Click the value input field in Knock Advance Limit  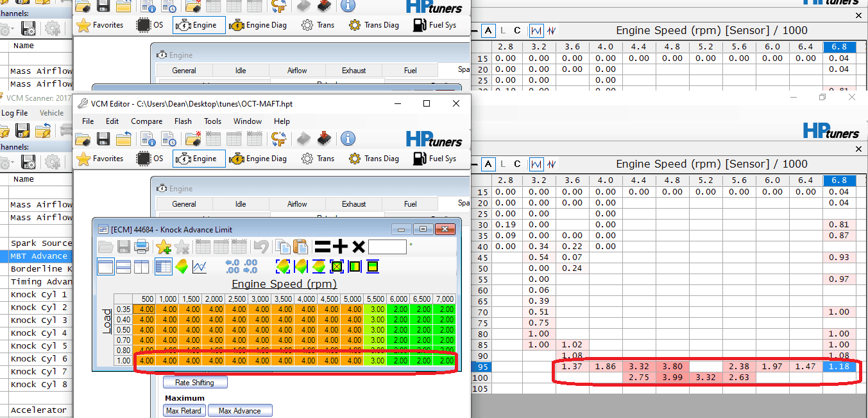[x=387, y=247]
